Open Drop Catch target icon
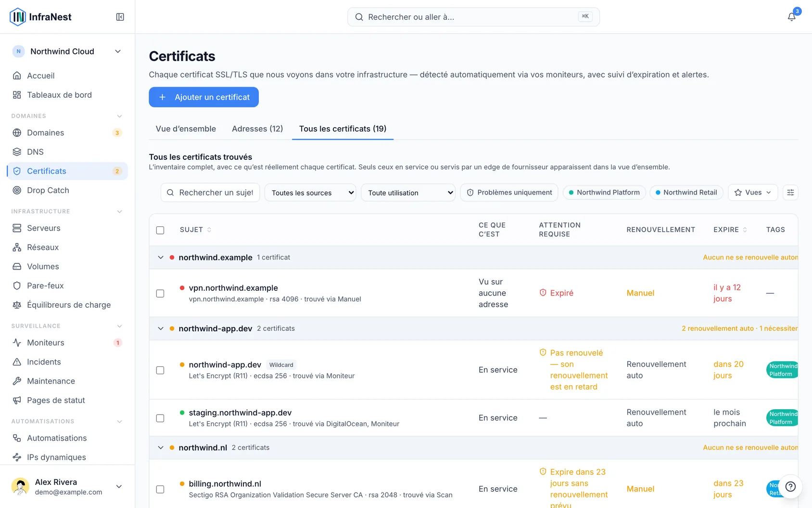This screenshot has height=508, width=812. 17,190
